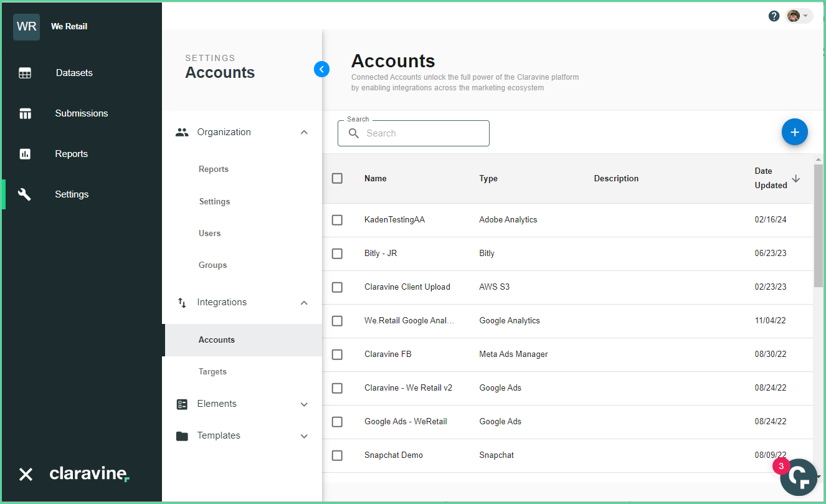The height and width of the screenshot is (504, 826).
Task: Close the sidebar using the X icon
Action: (x=26, y=474)
